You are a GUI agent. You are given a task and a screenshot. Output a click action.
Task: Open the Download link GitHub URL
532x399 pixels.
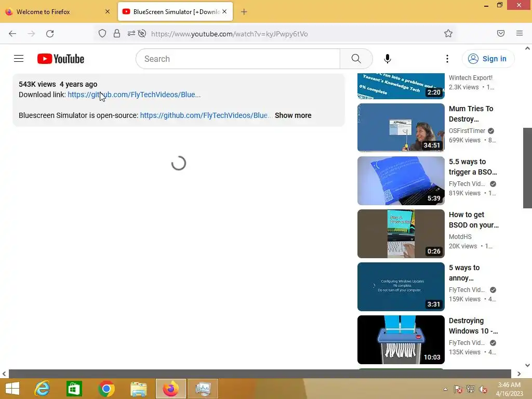tap(134, 95)
